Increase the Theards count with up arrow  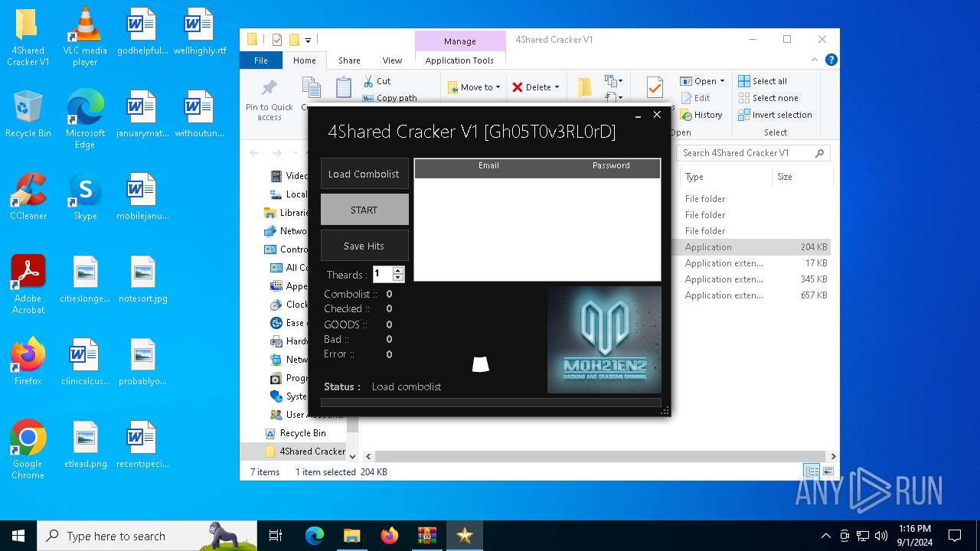[x=397, y=270]
